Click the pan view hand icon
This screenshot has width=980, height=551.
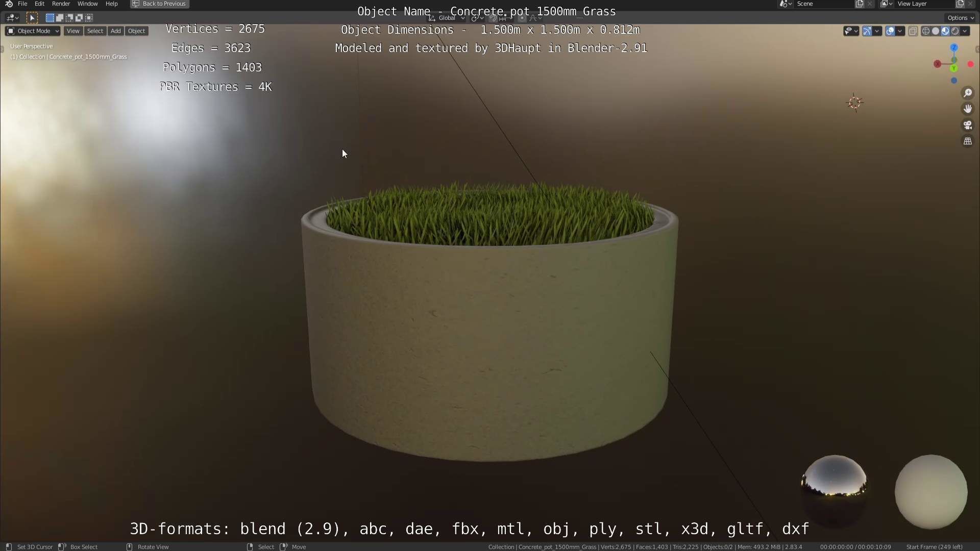coord(967,109)
